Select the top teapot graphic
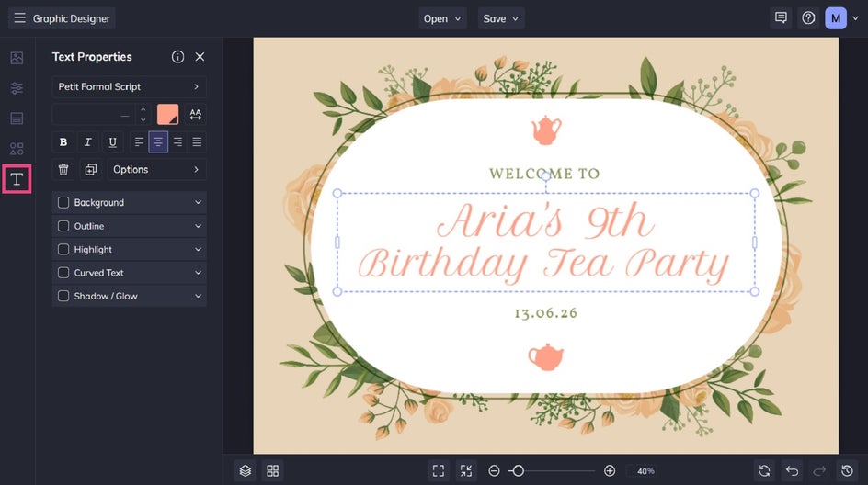 (x=546, y=130)
